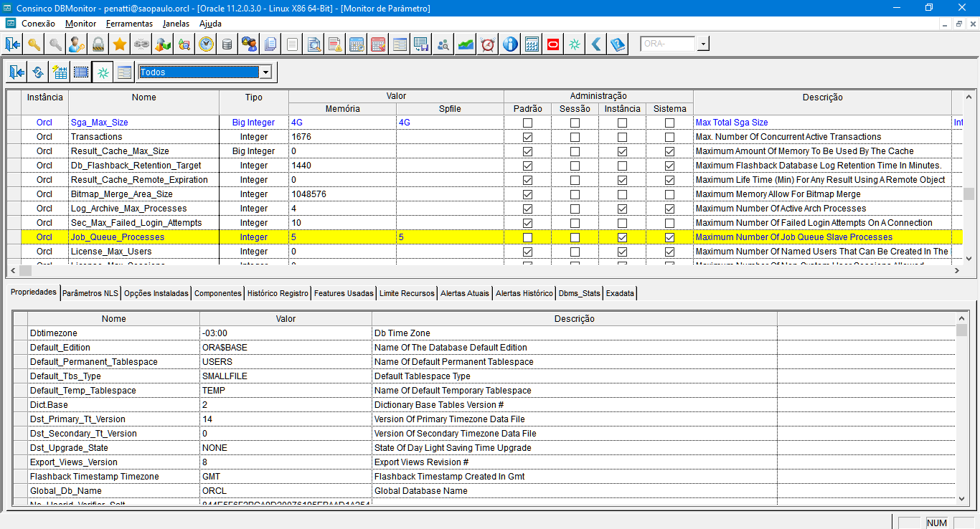Image resolution: width=980 pixels, height=529 pixels.
Task: Click the gold key icon in main toolbar
Action: 34,44
